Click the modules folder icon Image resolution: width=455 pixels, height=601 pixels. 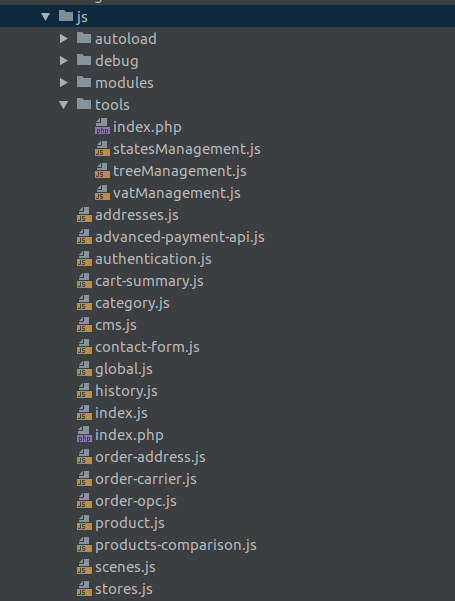point(84,82)
